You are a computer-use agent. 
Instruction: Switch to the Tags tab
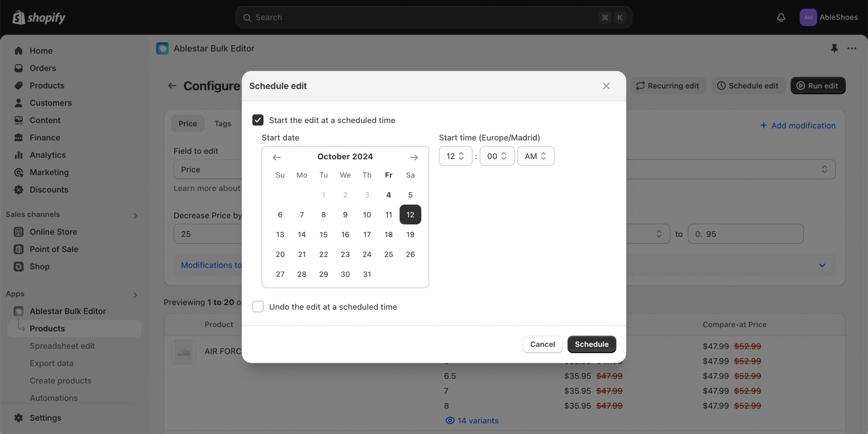click(223, 123)
